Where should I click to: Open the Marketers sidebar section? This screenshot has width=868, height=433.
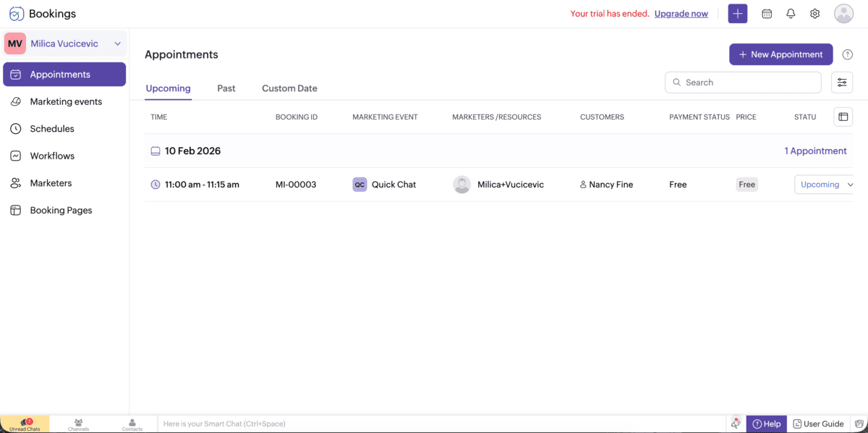51,182
